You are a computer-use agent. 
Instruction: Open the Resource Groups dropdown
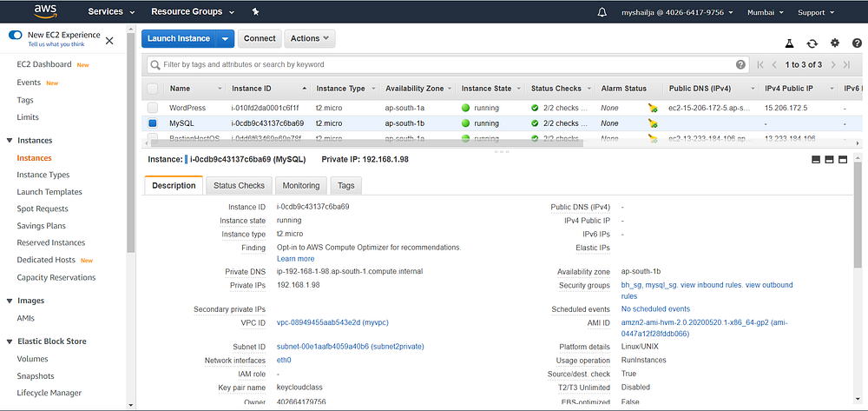[192, 11]
